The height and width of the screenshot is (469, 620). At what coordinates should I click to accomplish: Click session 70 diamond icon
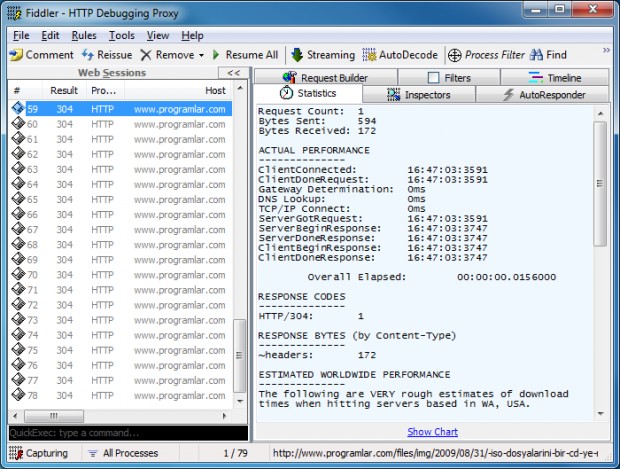[18, 274]
